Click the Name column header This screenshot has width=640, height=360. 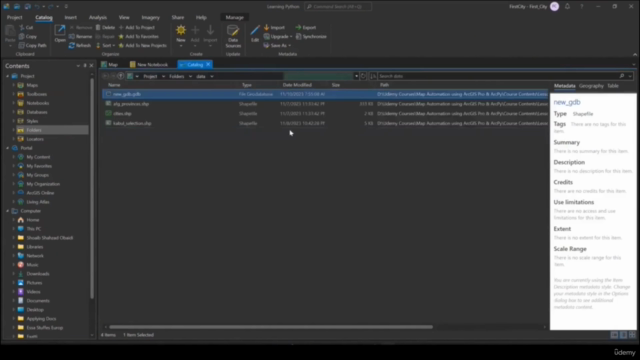tap(114, 85)
